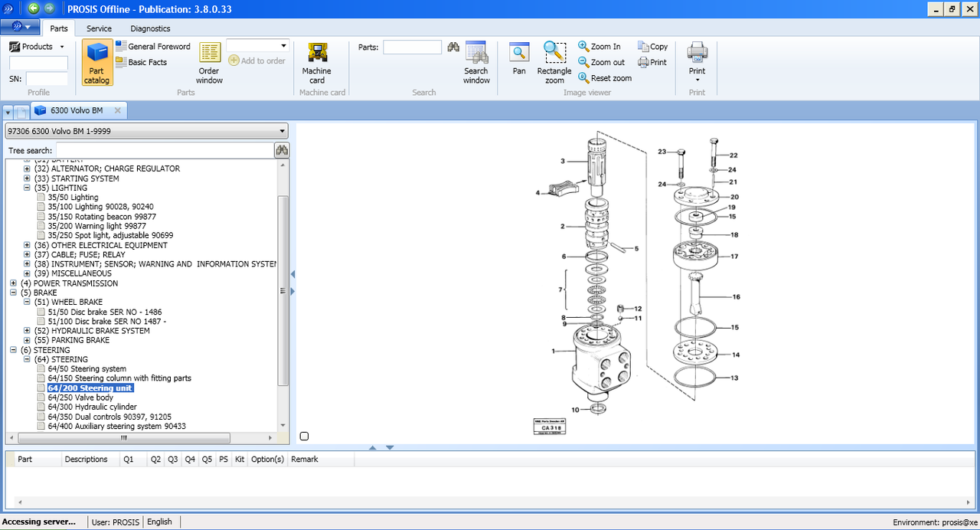Image resolution: width=980 pixels, height=530 pixels.
Task: Click Zoom In
Action: (x=599, y=47)
